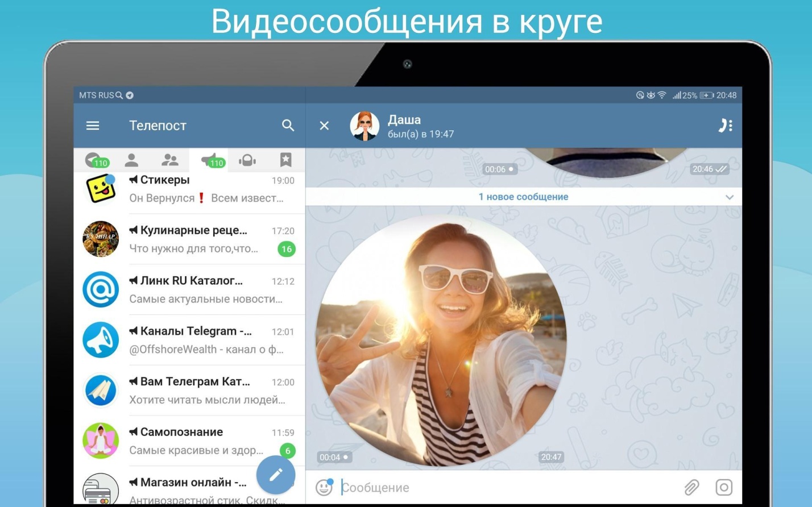Play the round video message of the woman
Viewport: 812px width, 507px height.
(x=441, y=340)
